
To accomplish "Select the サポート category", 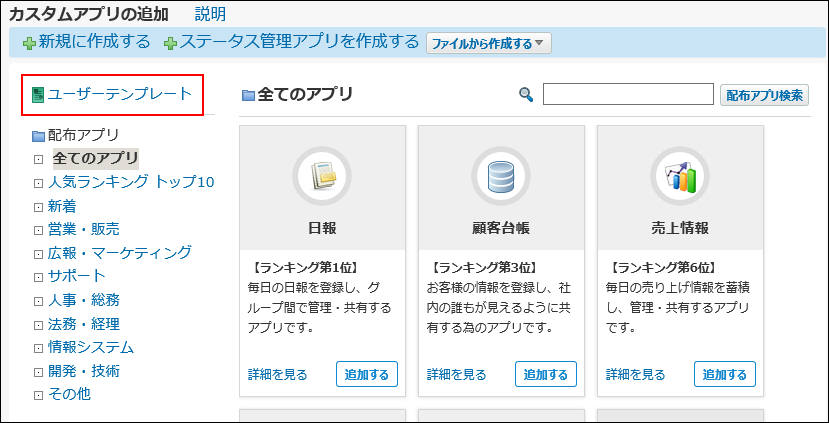I will (77, 276).
